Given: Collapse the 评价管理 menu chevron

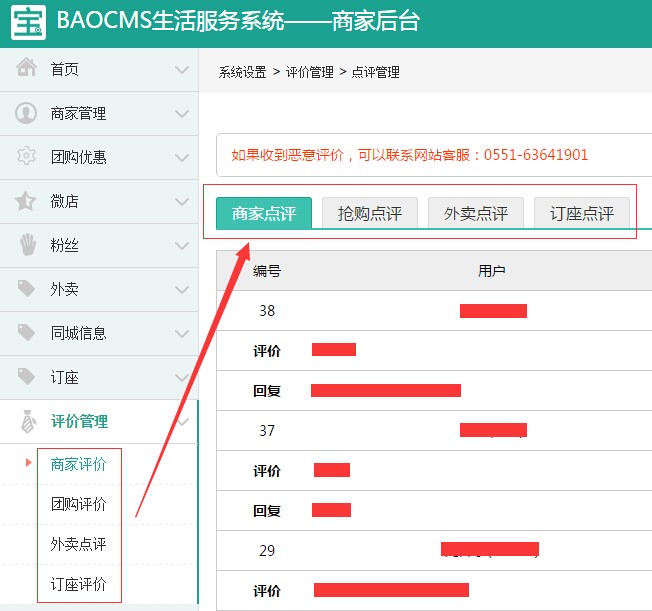Looking at the screenshot, I should coord(183,422).
